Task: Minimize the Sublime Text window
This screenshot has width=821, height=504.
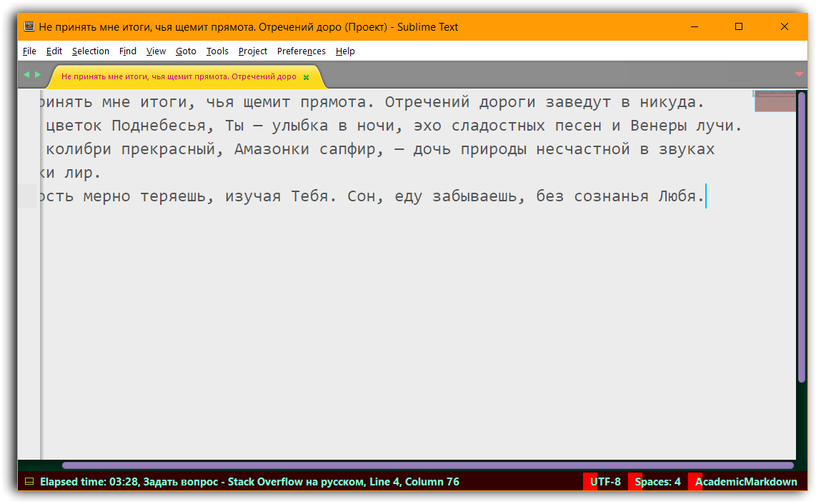Action: pos(695,26)
